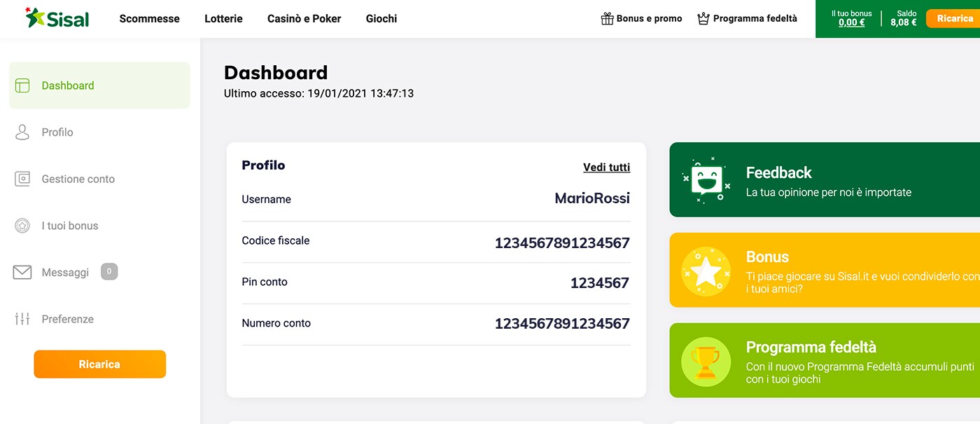Screen dimensions: 980x424
Task: Click the Numero conto label
Action: [276, 323]
